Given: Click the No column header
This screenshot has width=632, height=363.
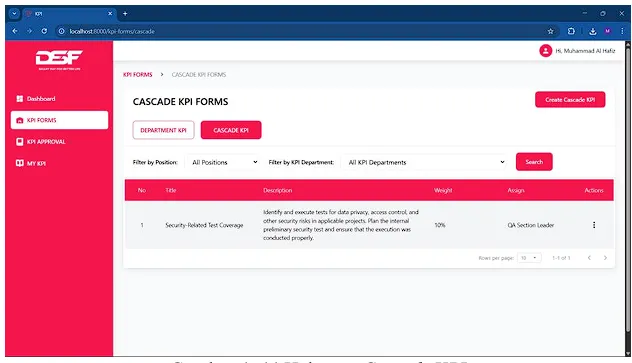Looking at the screenshot, I should tap(142, 190).
